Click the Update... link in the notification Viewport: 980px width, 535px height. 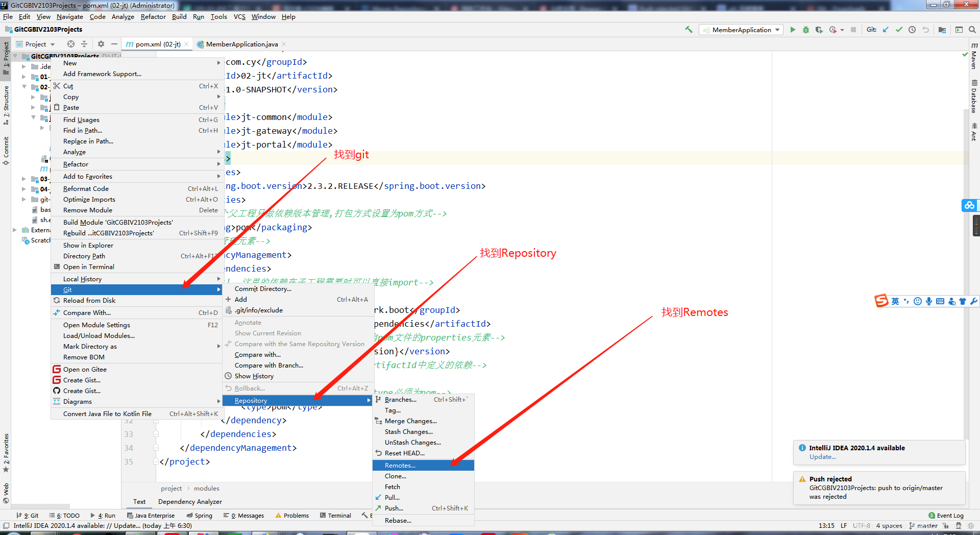click(x=822, y=457)
